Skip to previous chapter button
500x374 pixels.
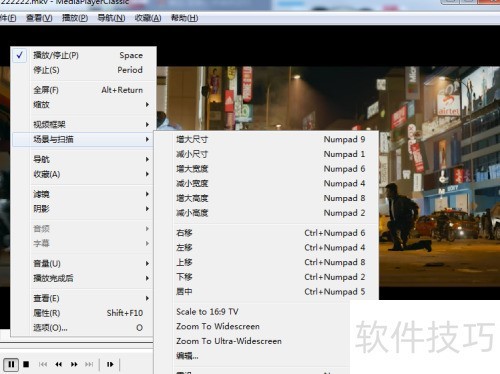43,364
